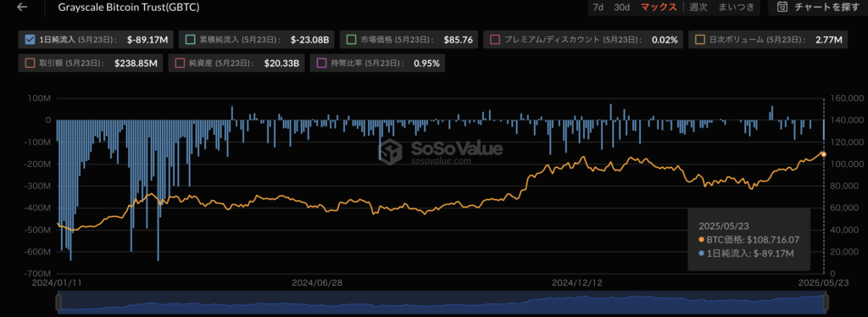
Task: Enable the 日次ボリューム checkbox
Action: click(x=699, y=39)
